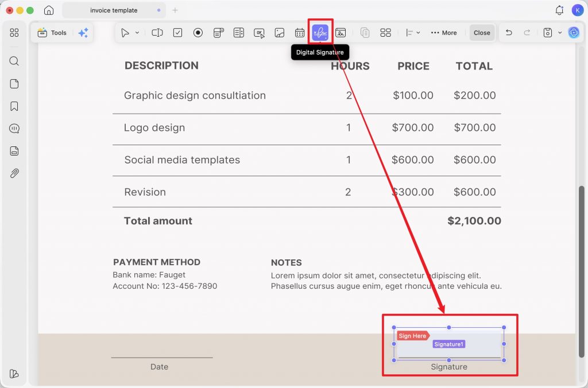Click the Revision row text

point(145,192)
